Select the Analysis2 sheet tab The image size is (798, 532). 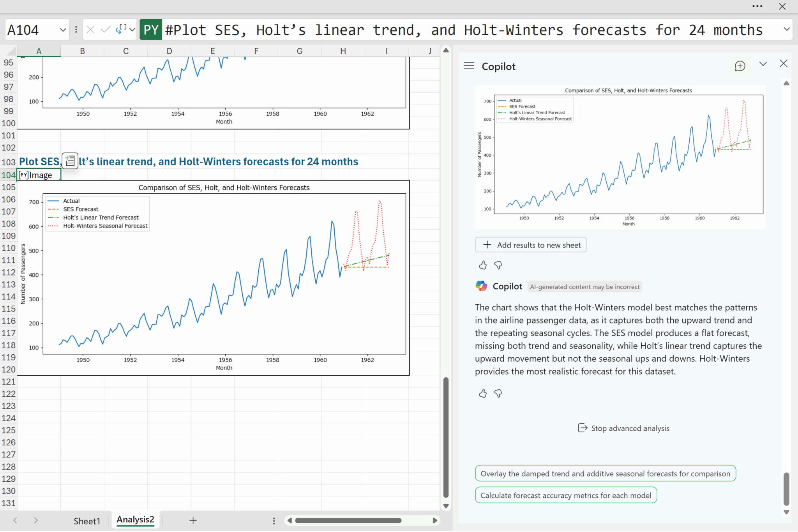(x=135, y=520)
